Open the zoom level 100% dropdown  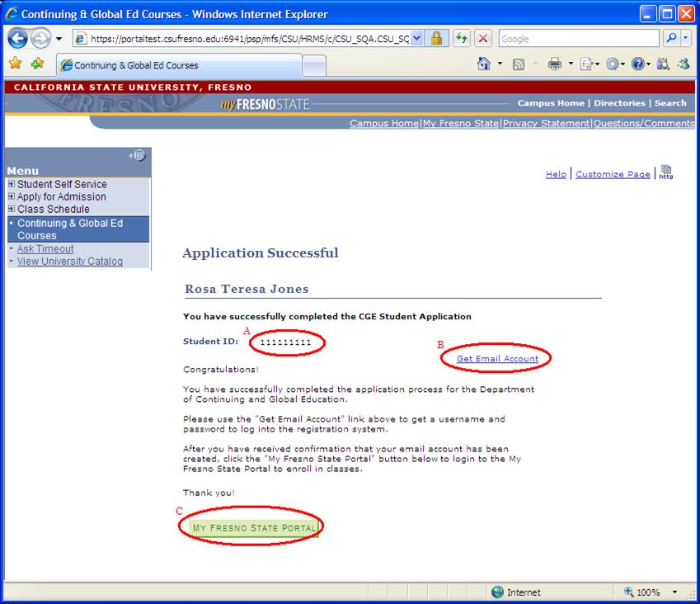click(x=674, y=592)
